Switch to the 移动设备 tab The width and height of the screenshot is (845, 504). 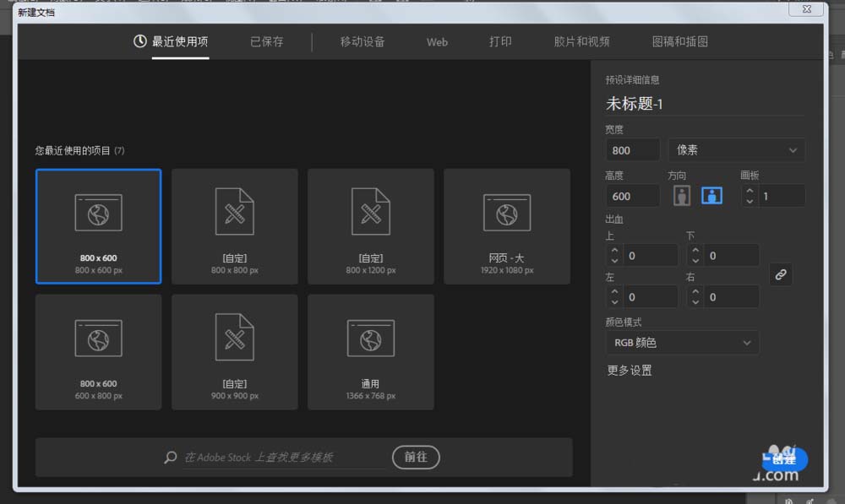[363, 41]
